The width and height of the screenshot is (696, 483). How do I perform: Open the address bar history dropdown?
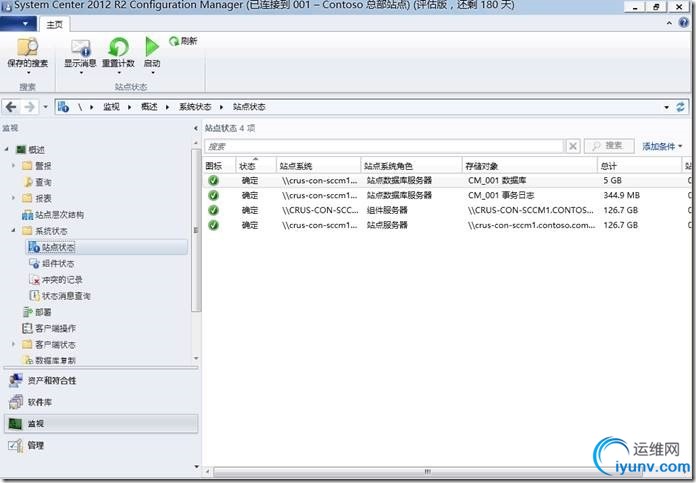666,107
